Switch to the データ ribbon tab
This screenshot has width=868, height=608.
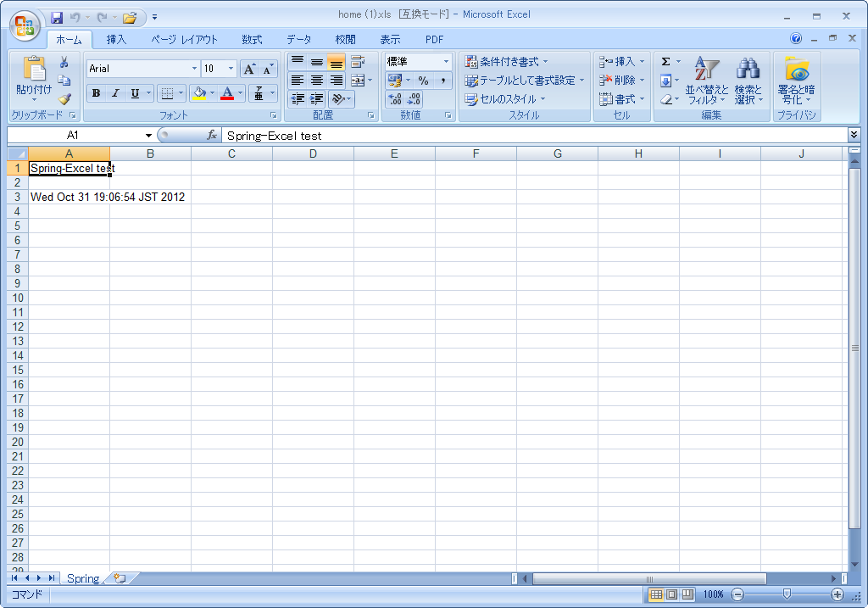pyautogui.click(x=298, y=39)
